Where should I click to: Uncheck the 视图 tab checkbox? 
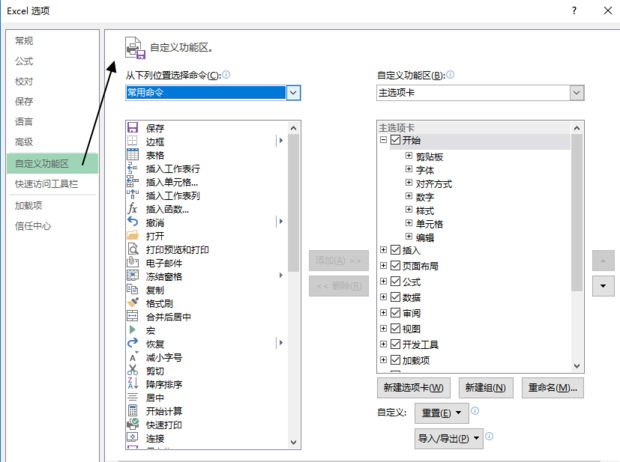pos(395,328)
